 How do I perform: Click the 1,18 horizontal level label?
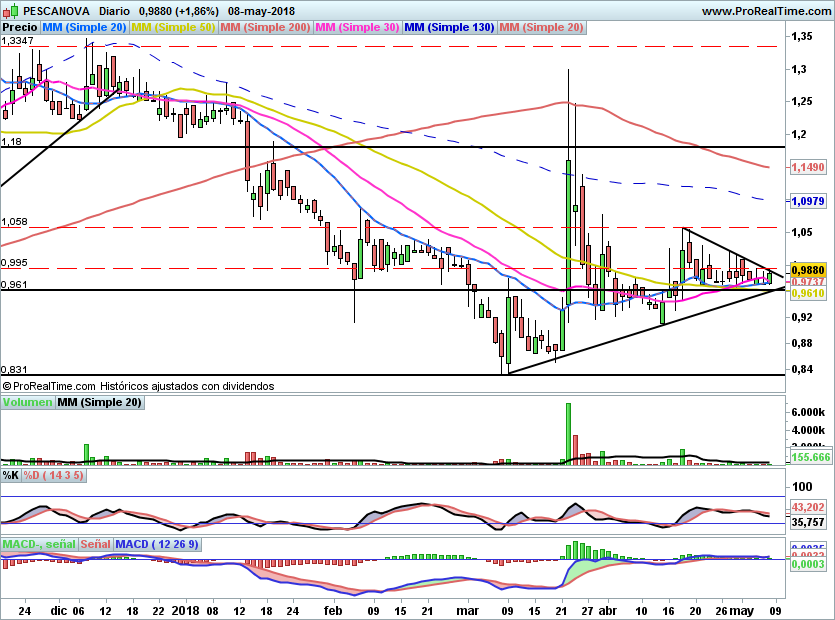[x=12, y=141]
